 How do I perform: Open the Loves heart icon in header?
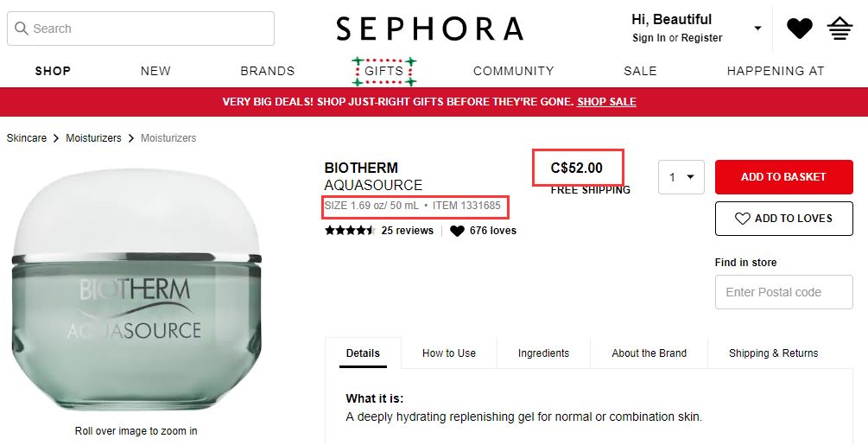pyautogui.click(x=799, y=29)
